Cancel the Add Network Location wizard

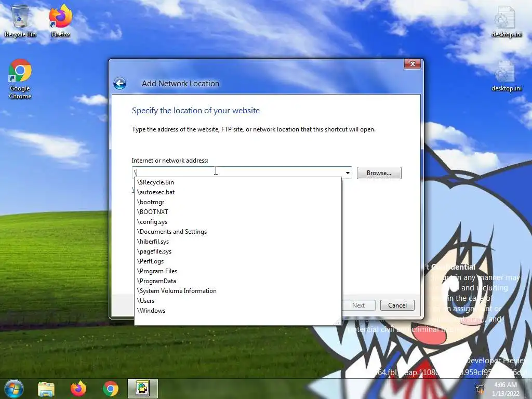point(397,305)
